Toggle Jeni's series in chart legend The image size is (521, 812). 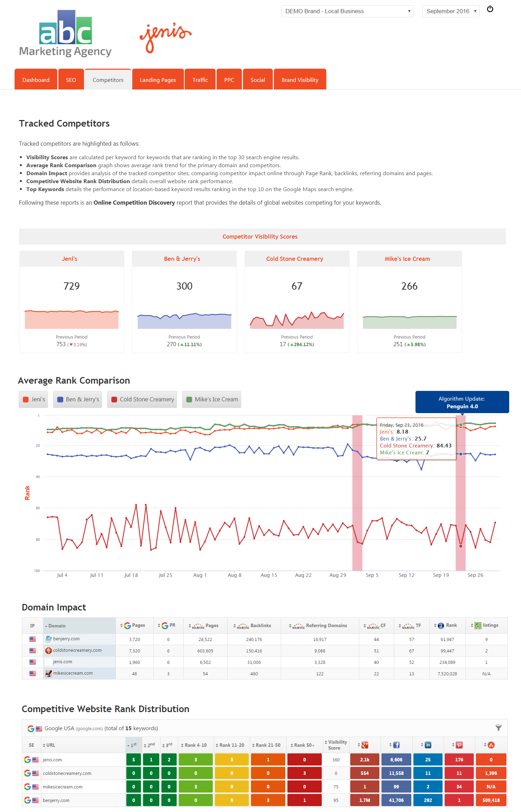coord(34,399)
